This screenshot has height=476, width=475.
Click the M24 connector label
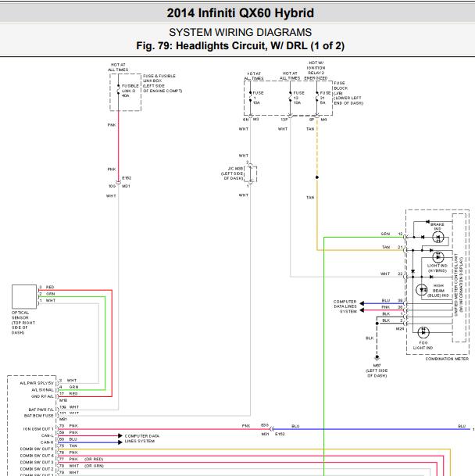pyautogui.click(x=400, y=329)
